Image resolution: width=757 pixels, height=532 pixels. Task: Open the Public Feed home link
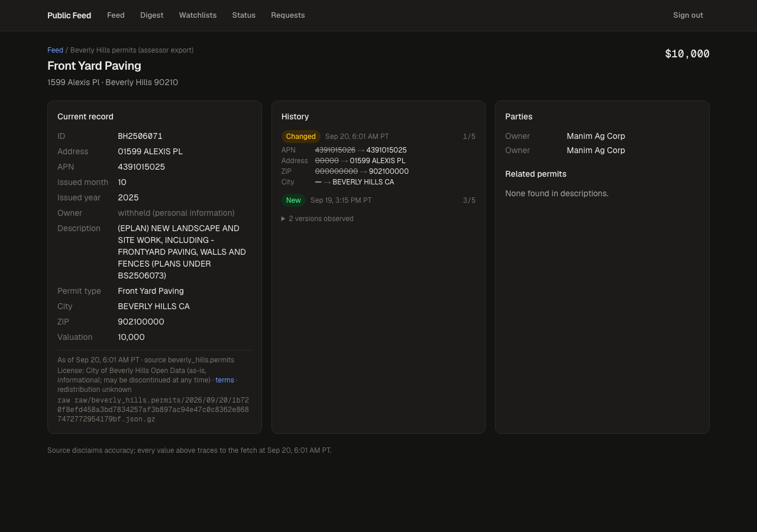(69, 15)
